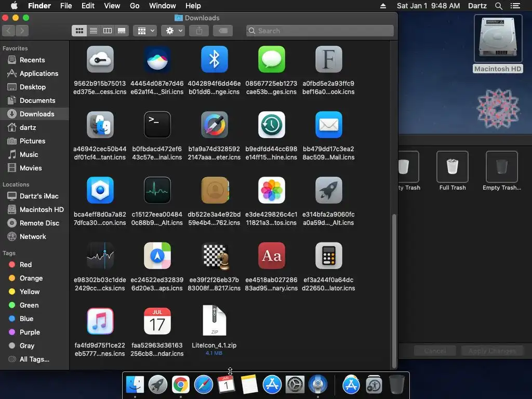Viewport: 532px width, 399px height.
Task: Open Recents in the sidebar
Action: coord(34,60)
